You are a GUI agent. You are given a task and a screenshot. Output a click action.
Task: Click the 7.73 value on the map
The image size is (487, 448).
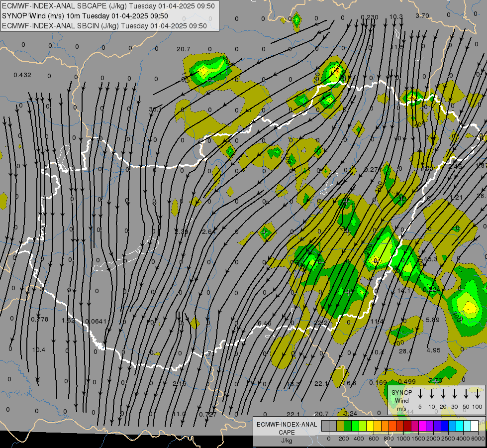[x=435, y=380]
